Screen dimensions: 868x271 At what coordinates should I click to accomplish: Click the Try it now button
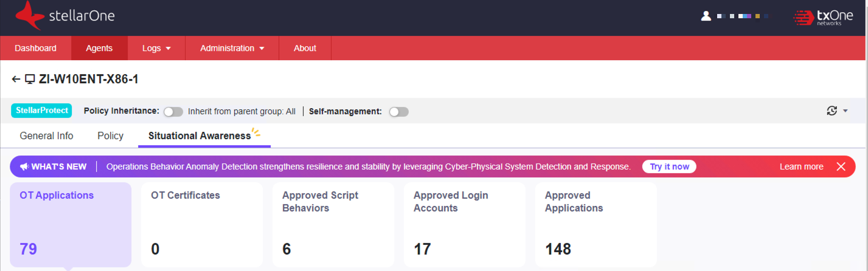pyautogui.click(x=669, y=166)
